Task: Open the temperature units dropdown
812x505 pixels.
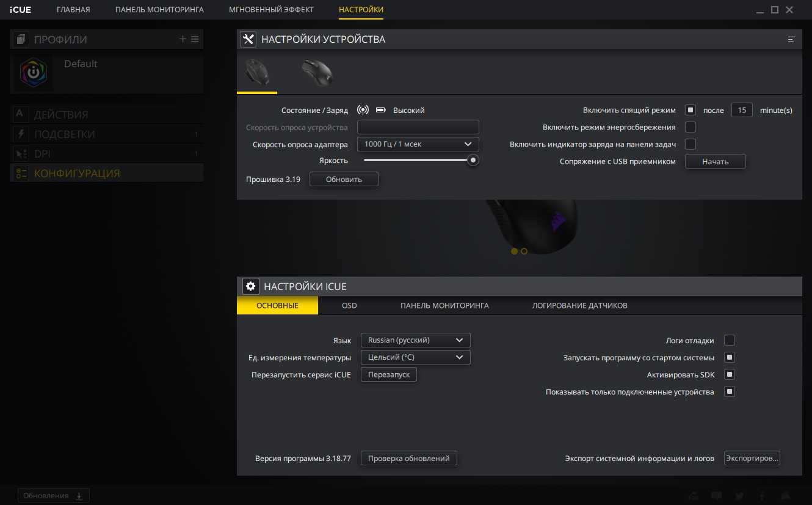Action: 415,357
